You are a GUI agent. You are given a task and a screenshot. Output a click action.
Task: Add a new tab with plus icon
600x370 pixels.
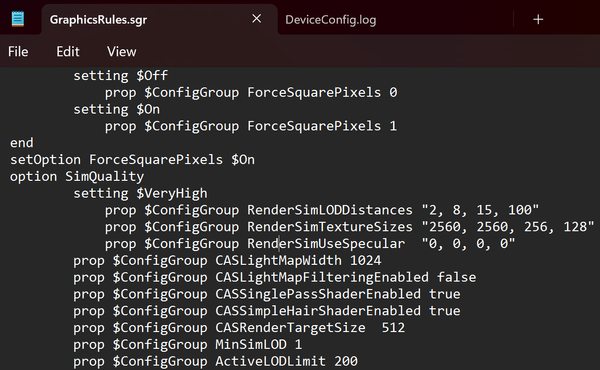(x=538, y=19)
